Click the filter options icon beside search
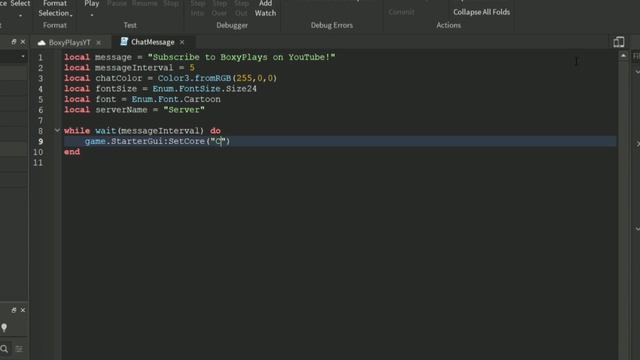This screenshot has height=360, width=640. (x=19, y=349)
